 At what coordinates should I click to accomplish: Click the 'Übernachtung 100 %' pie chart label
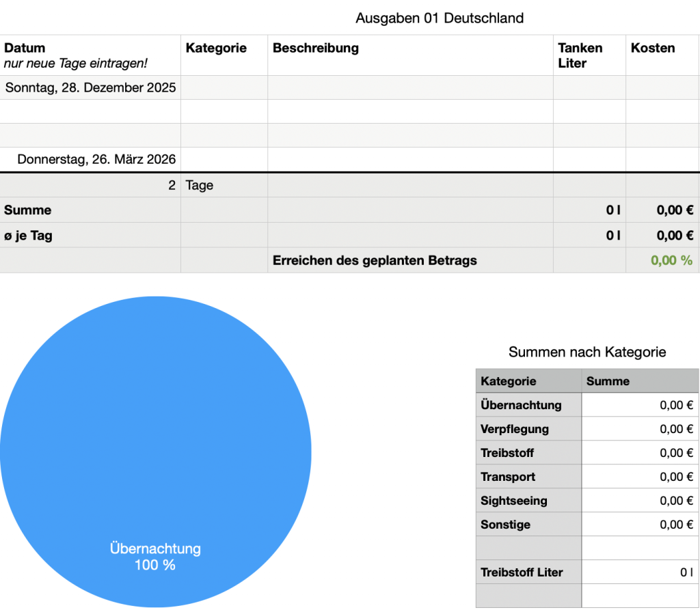[x=155, y=557]
